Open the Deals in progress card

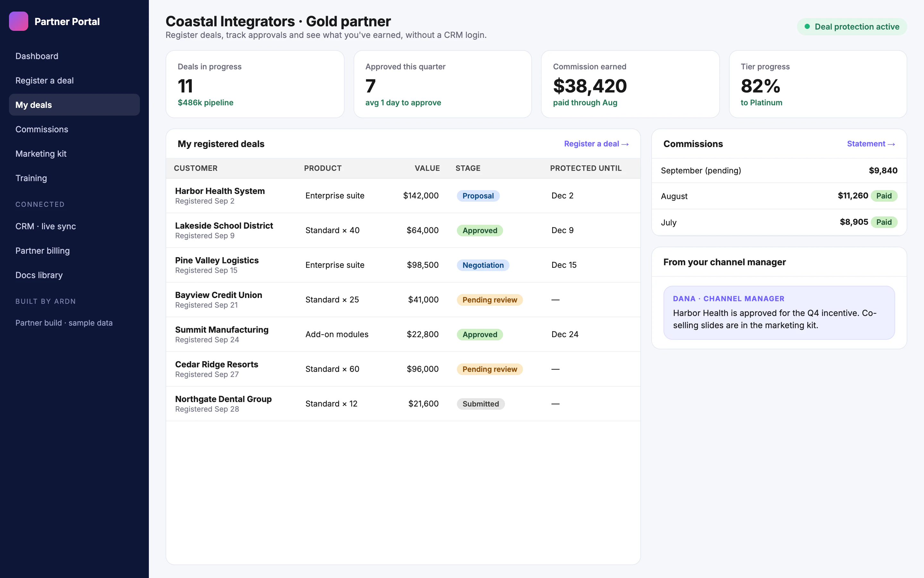click(255, 84)
